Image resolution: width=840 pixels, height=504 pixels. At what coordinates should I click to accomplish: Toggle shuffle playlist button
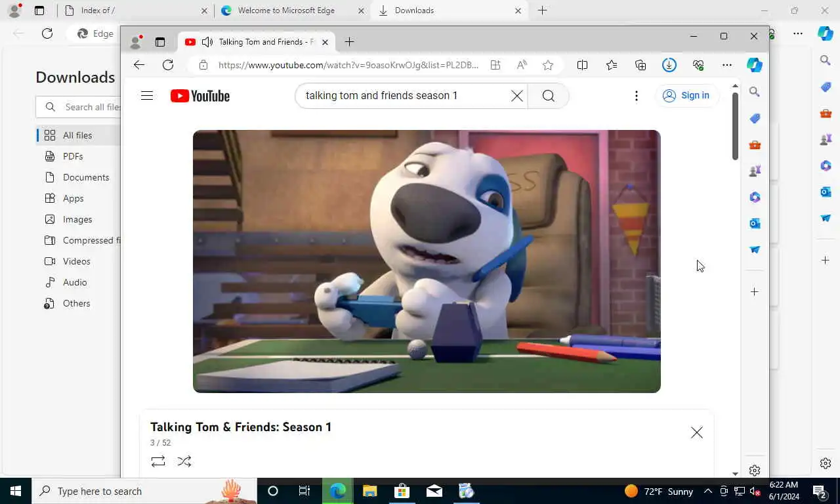click(x=184, y=461)
